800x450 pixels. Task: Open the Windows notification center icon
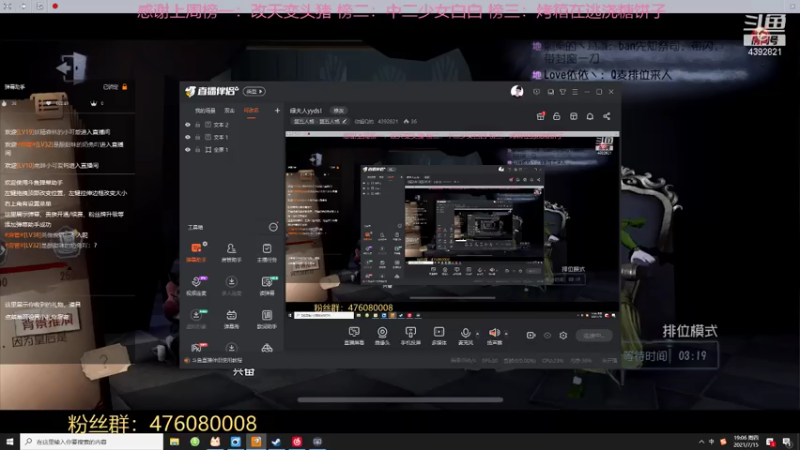coord(787,442)
